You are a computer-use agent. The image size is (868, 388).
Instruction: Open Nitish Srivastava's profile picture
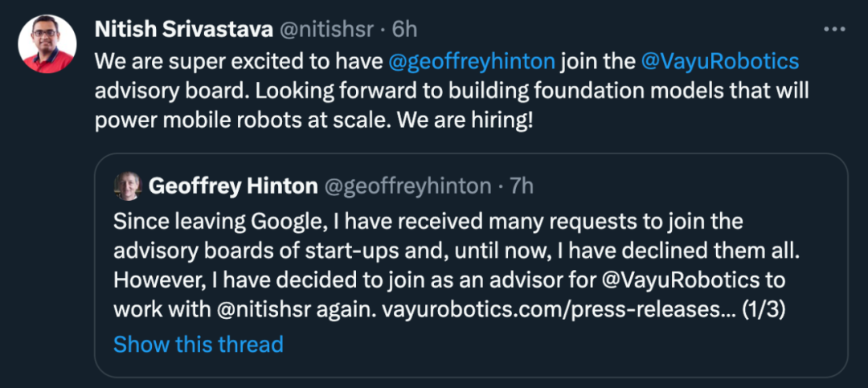click(x=47, y=44)
